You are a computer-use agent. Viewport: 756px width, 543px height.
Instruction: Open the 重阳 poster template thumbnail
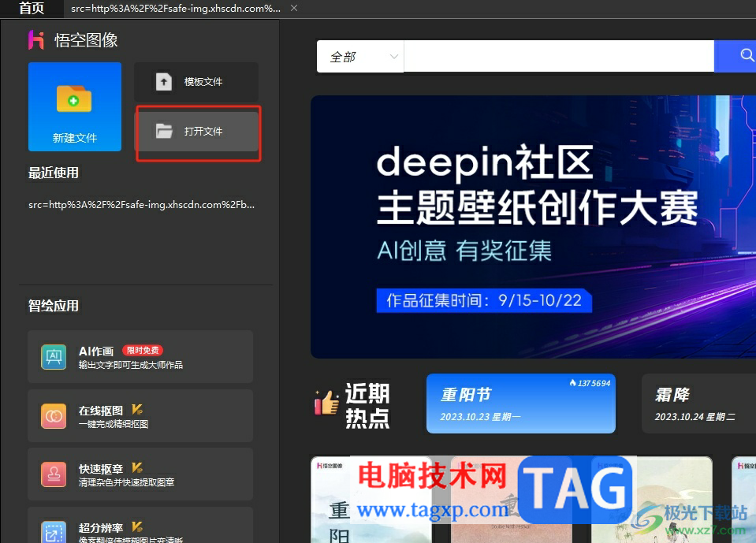pyautogui.click(x=371, y=500)
